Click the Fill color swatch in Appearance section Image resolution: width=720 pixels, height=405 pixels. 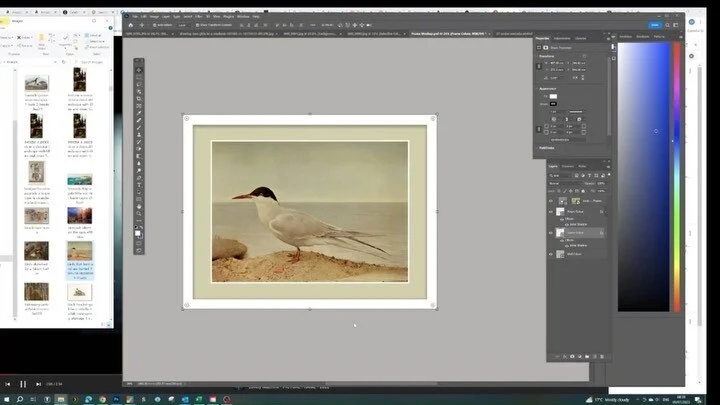pyautogui.click(x=553, y=96)
